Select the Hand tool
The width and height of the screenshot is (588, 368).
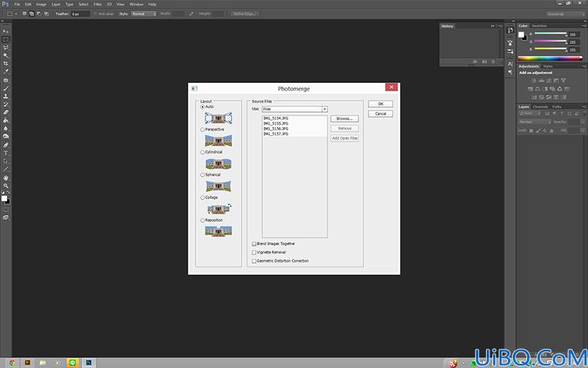pos(6,178)
